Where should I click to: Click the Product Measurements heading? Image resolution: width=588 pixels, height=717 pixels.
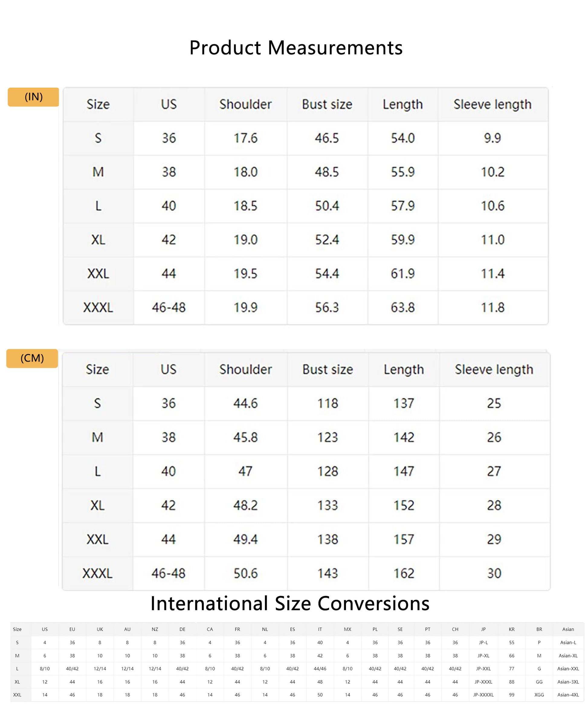(x=296, y=47)
